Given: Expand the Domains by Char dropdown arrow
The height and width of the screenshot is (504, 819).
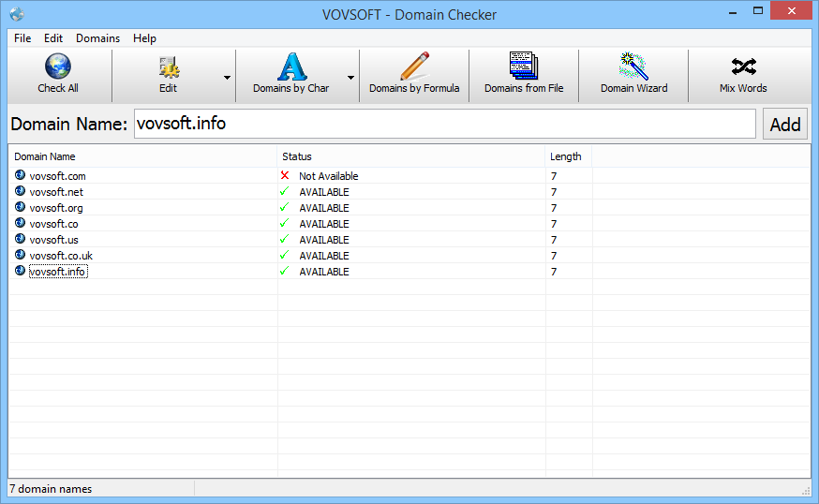Looking at the screenshot, I should pos(350,78).
